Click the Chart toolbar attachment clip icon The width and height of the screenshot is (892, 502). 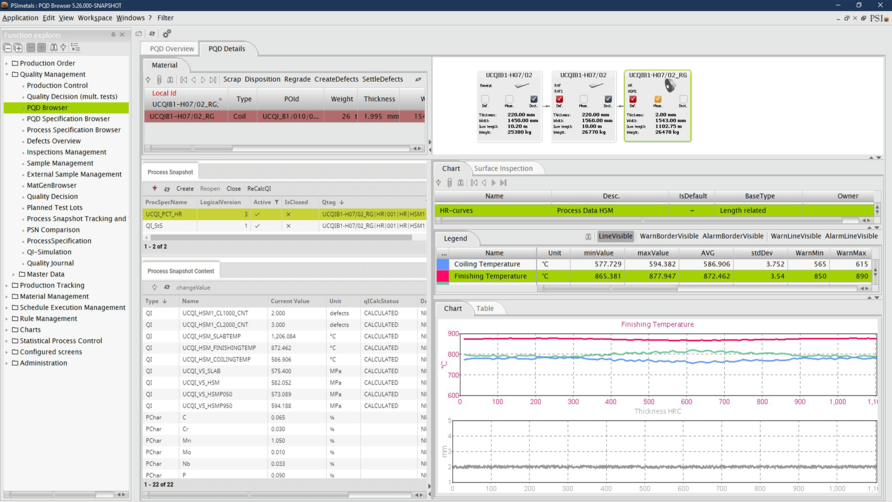[x=449, y=183]
